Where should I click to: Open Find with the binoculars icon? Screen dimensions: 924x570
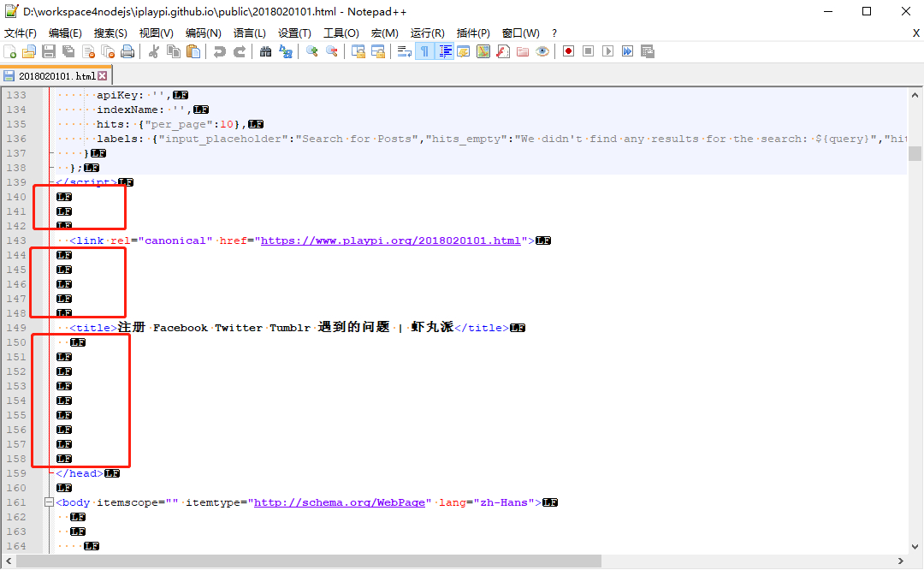coord(266,52)
